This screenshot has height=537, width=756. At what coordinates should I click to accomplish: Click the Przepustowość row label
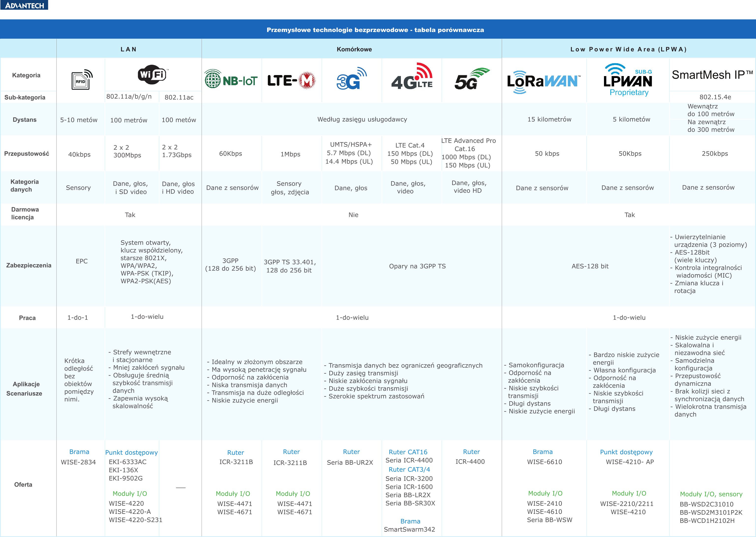27,154
